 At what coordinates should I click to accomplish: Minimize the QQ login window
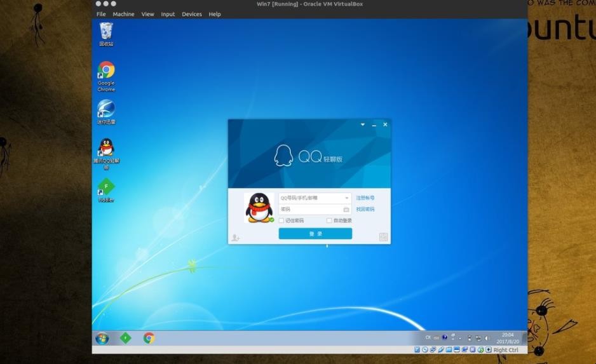374,125
